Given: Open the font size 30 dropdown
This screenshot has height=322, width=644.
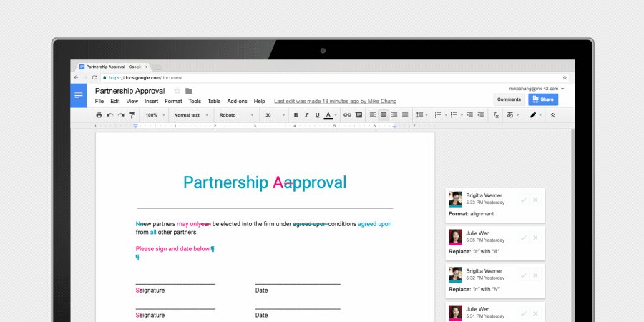Looking at the screenshot, I should 275,115.
